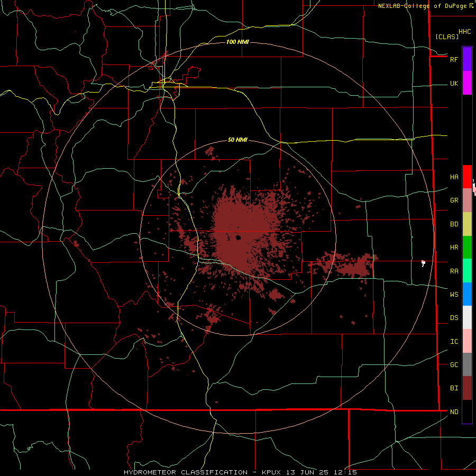Select the DS white legend swatch
Image resolution: width=476 pixels, height=476 pixels.
[x=467, y=317]
